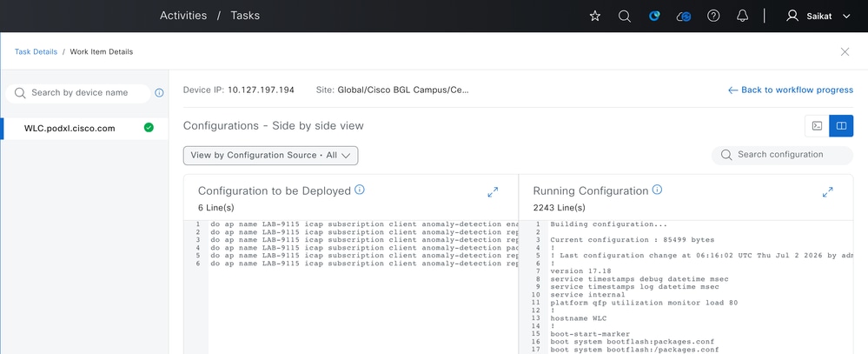Viewport: 868px width, 354px height.
Task: Click 'Current configuration : 85499 bytes' line
Action: pyautogui.click(x=633, y=240)
